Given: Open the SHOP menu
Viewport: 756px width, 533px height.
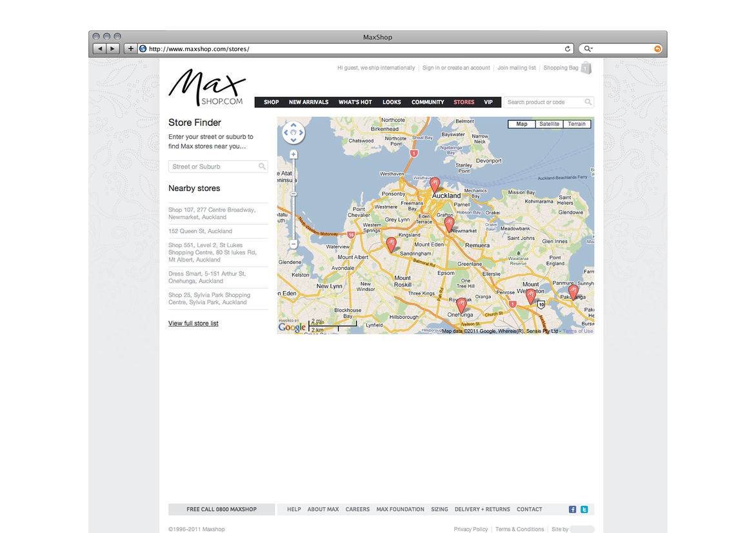Looking at the screenshot, I should 271,102.
